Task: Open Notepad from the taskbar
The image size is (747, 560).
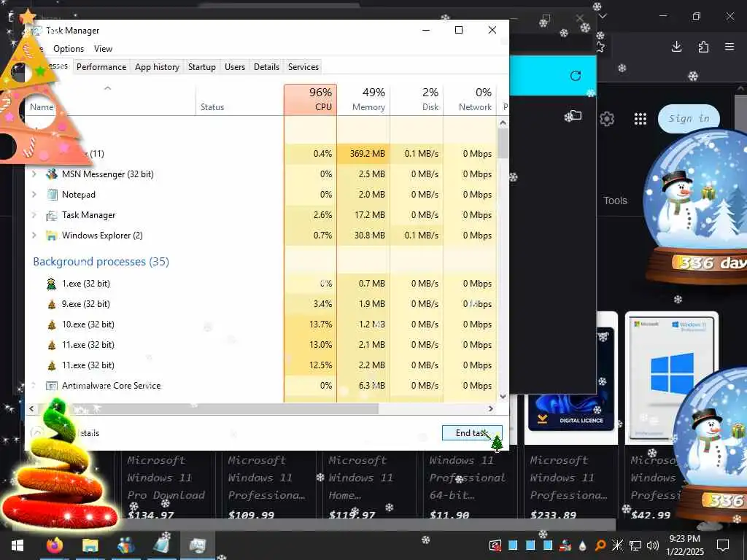Action: (x=161, y=545)
